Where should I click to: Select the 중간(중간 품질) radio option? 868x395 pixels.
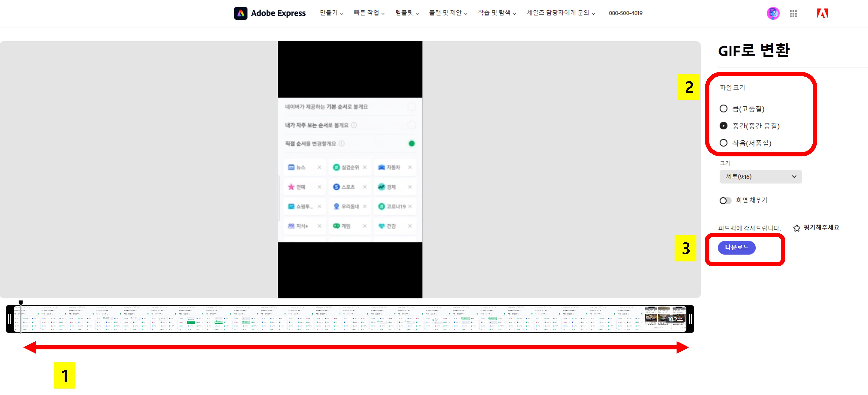(723, 126)
